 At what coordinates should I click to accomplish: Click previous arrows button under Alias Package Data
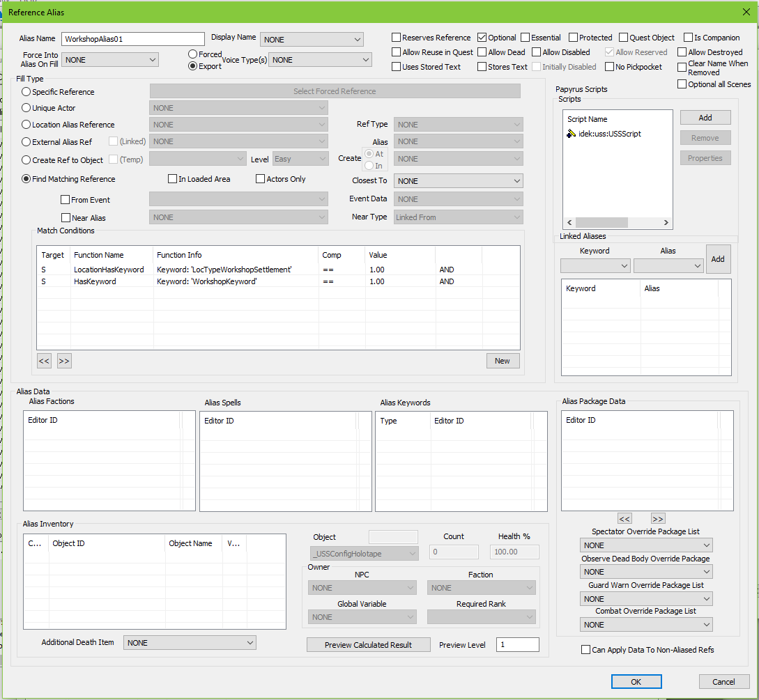624,518
